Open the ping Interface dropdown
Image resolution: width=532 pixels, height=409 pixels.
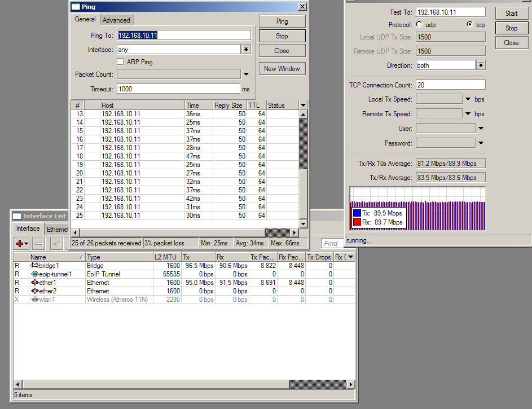click(246, 50)
